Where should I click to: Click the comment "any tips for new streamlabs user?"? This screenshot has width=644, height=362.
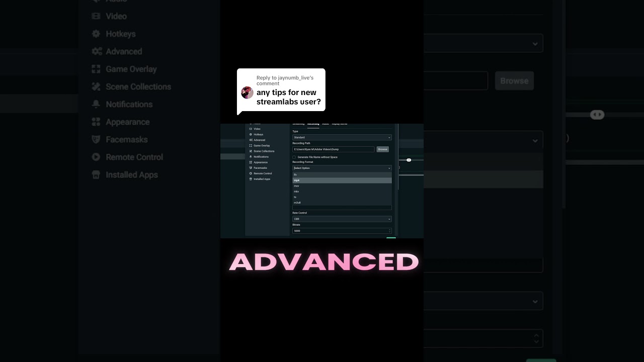click(289, 97)
